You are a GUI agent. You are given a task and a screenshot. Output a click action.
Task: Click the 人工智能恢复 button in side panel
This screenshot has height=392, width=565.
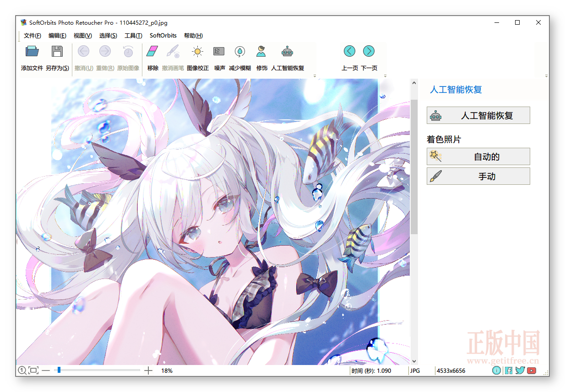478,116
